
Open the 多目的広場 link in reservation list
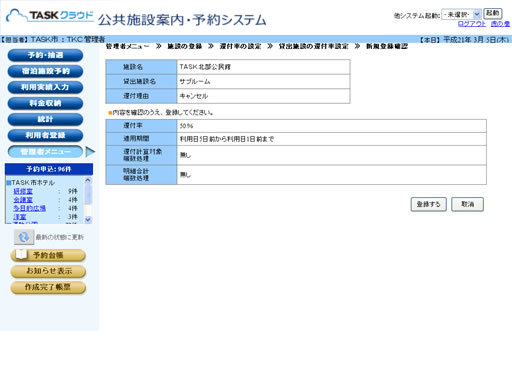click(29, 208)
